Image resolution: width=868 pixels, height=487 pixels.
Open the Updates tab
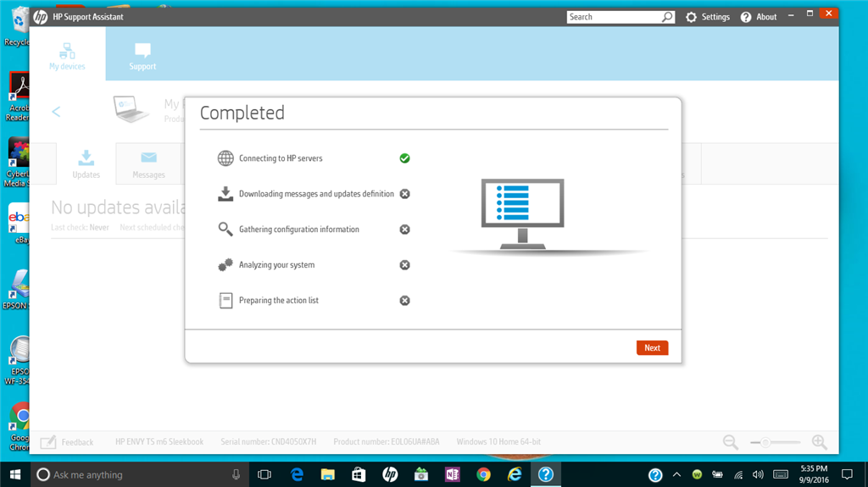[86, 163]
